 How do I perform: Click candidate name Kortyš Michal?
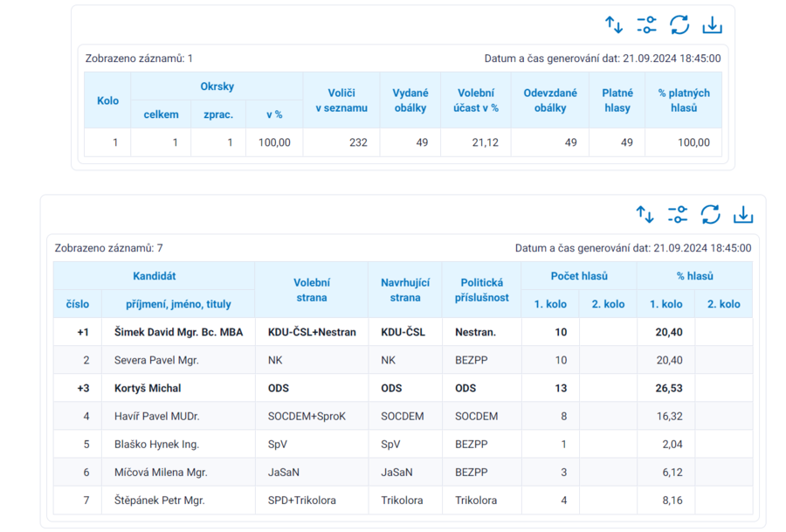148,388
